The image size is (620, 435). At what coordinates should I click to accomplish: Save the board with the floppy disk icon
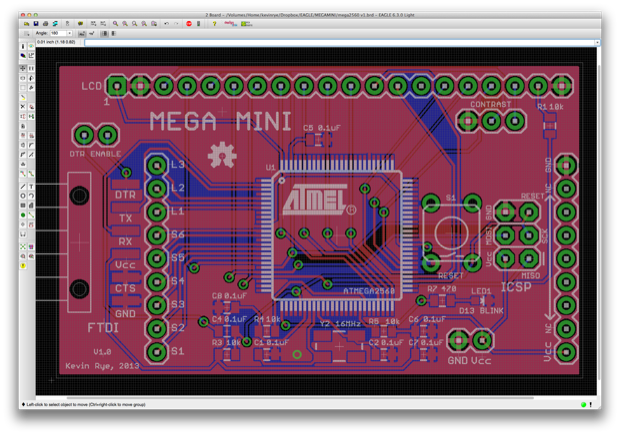coord(36,24)
